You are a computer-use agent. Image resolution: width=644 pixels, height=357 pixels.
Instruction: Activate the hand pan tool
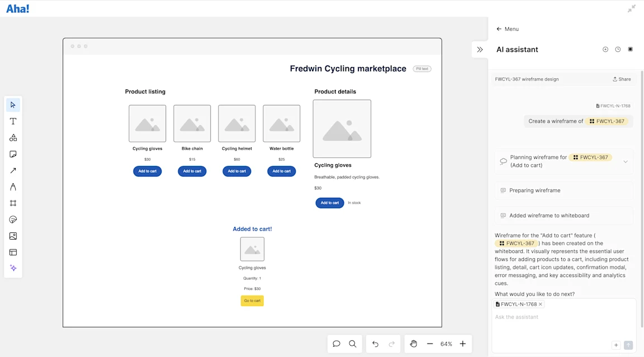point(414,344)
